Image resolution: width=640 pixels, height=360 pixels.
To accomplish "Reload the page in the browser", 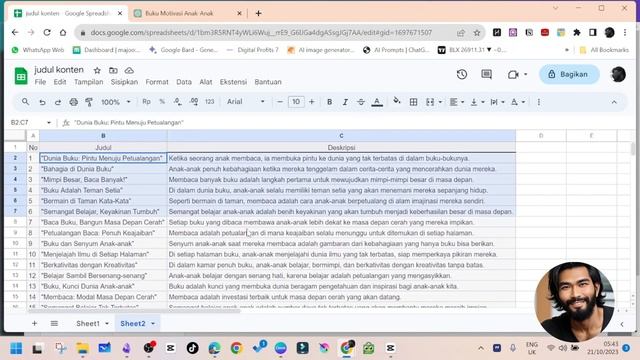I will pos(47,32).
